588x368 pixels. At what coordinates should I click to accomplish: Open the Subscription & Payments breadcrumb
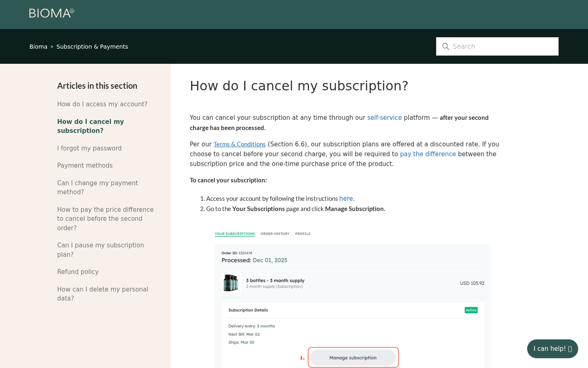click(92, 47)
